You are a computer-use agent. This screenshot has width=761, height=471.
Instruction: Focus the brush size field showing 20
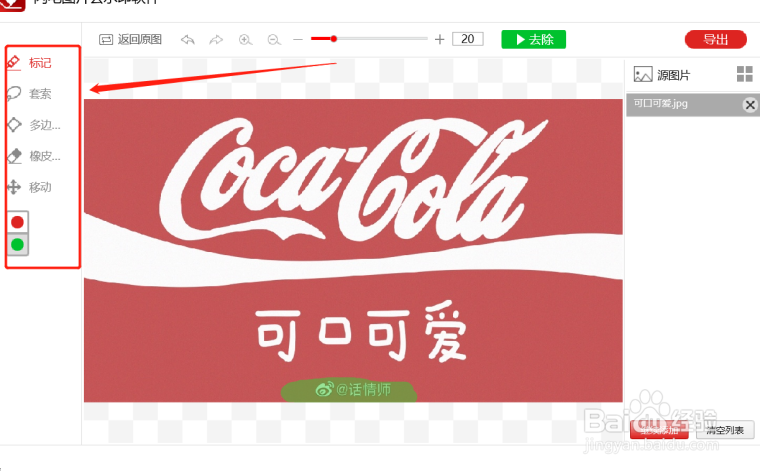click(467, 39)
